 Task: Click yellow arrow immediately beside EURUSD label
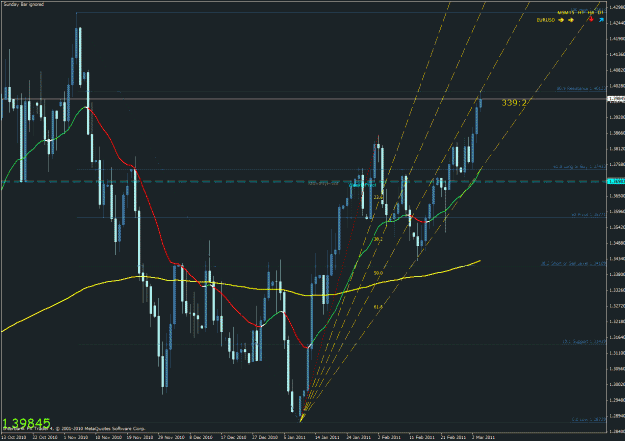click(x=561, y=20)
